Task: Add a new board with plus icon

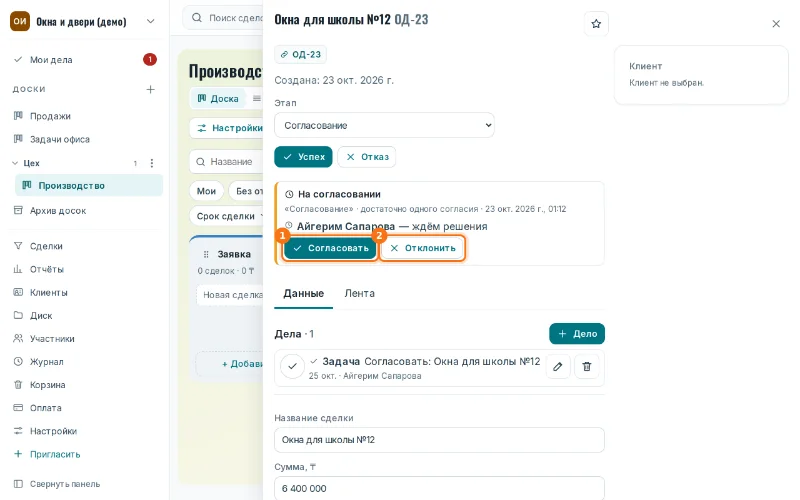Action: 151,89
